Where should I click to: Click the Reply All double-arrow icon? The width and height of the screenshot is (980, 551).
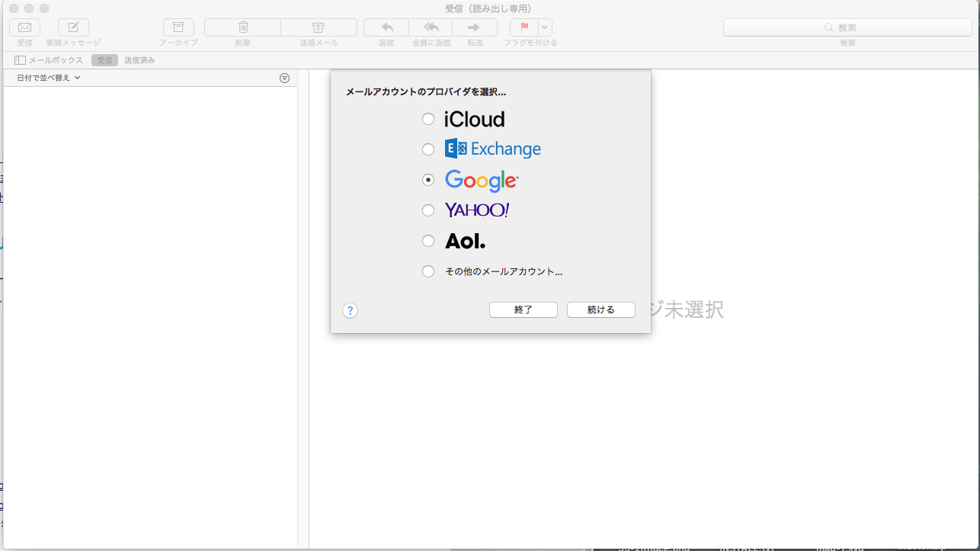pos(431,27)
